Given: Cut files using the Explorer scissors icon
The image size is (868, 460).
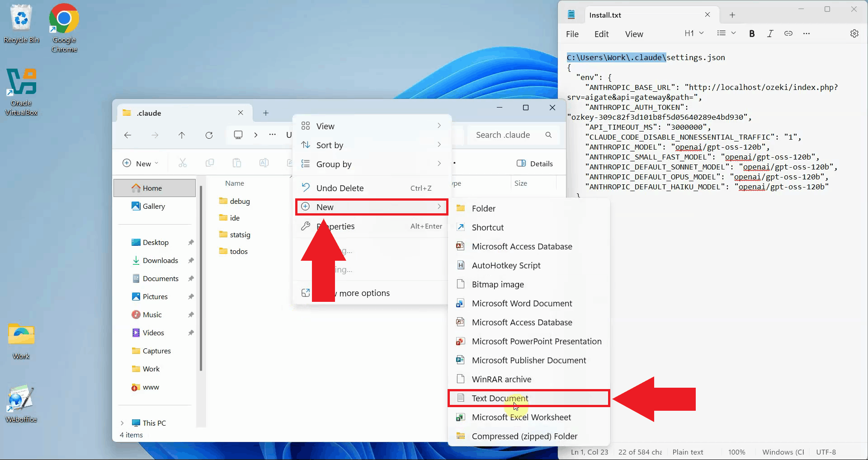Looking at the screenshot, I should [182, 163].
